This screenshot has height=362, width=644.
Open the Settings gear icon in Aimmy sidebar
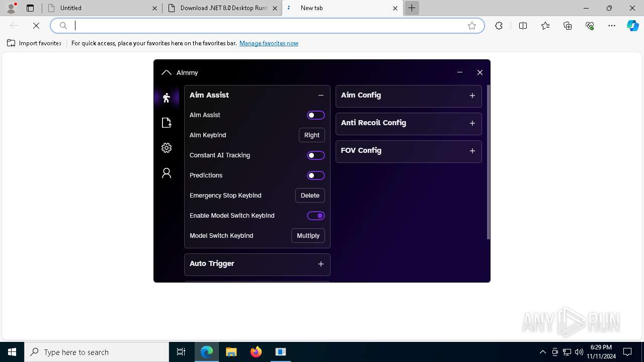(167, 148)
